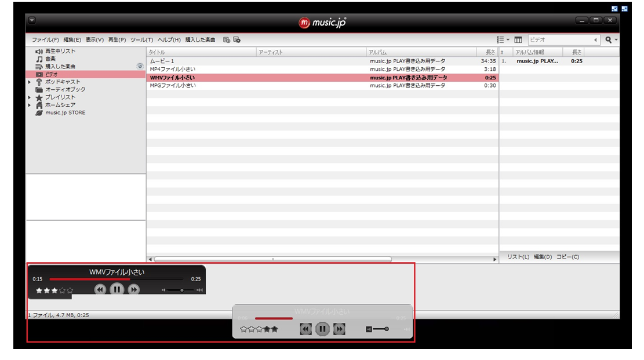644x360 pixels.
Task: Select 音楽 in the sidebar
Action: [x=50, y=59]
